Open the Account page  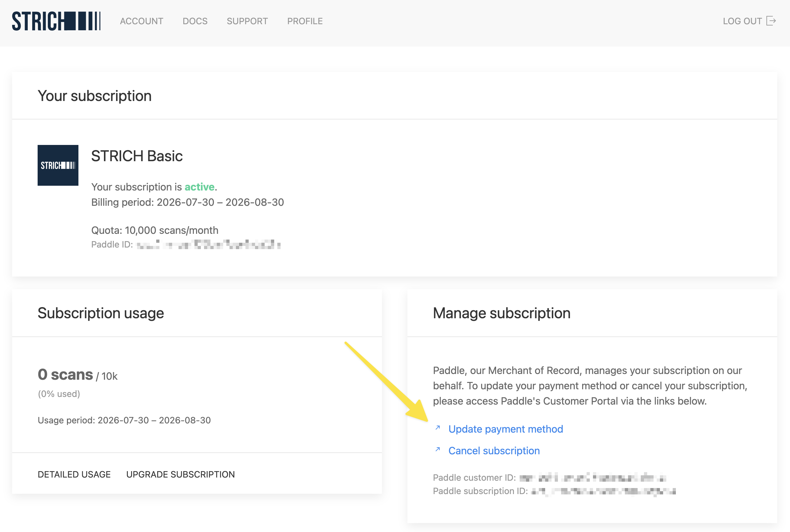(142, 21)
